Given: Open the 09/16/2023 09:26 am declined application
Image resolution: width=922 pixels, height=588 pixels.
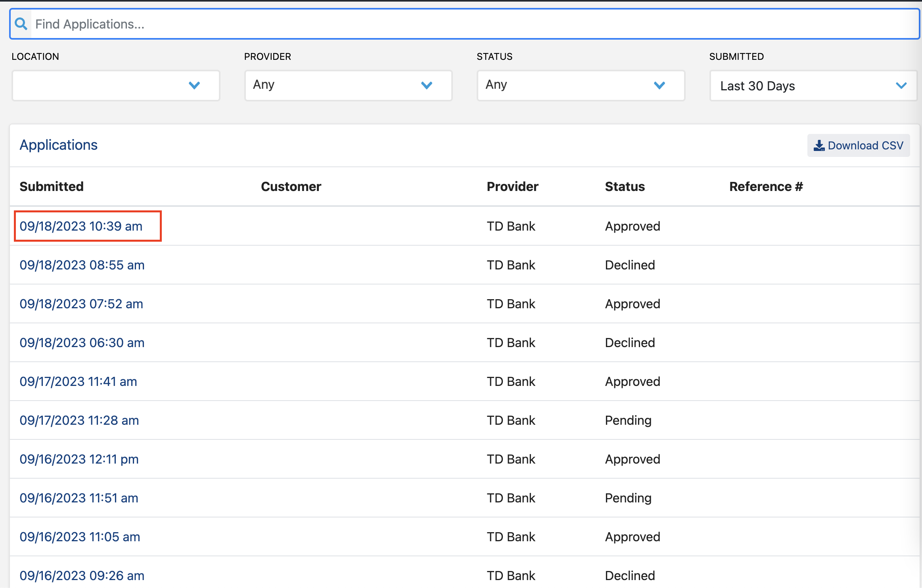Looking at the screenshot, I should pyautogui.click(x=82, y=576).
